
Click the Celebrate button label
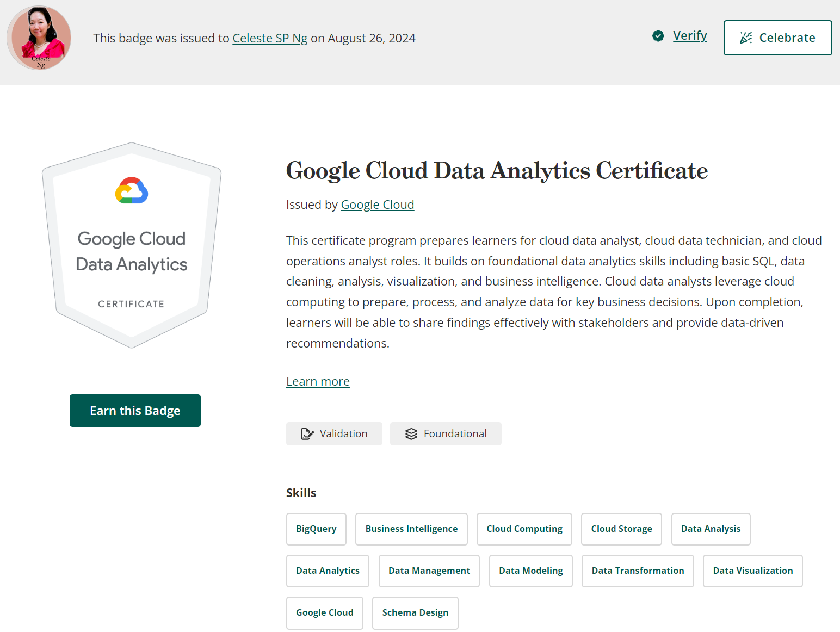tap(787, 38)
